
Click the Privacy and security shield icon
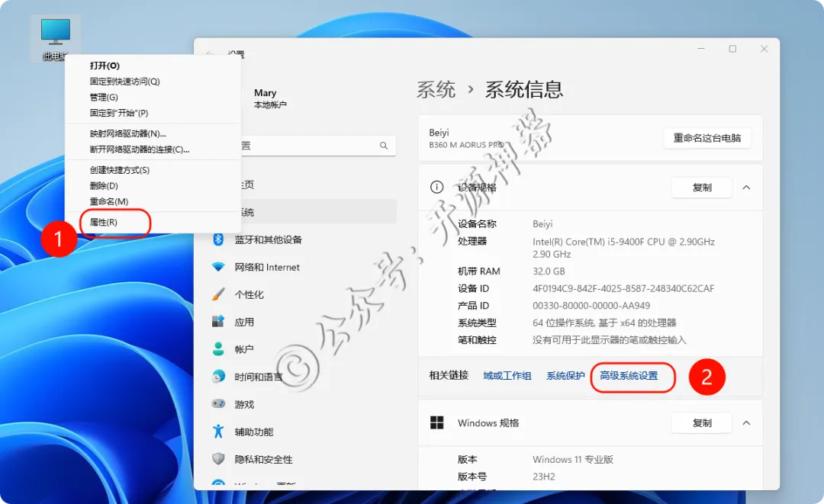[x=218, y=459]
